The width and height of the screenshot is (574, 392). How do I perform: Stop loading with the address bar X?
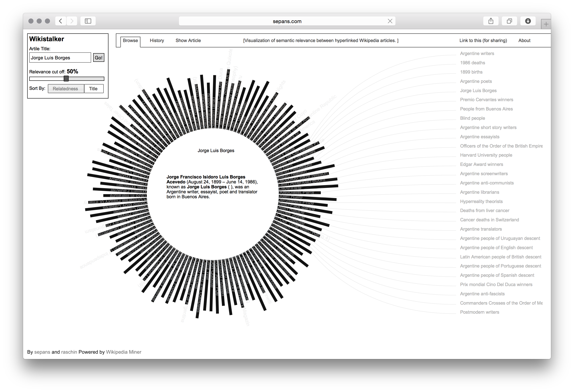[x=390, y=21]
